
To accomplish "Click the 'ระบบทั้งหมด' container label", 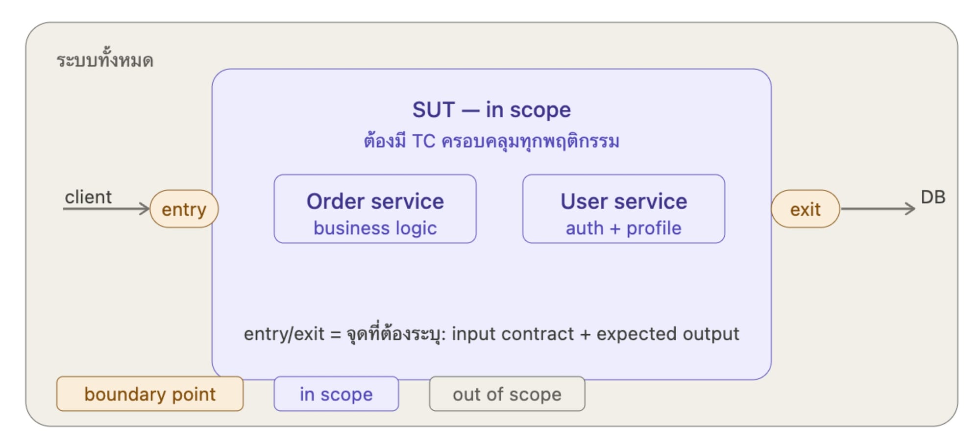I will tap(105, 61).
